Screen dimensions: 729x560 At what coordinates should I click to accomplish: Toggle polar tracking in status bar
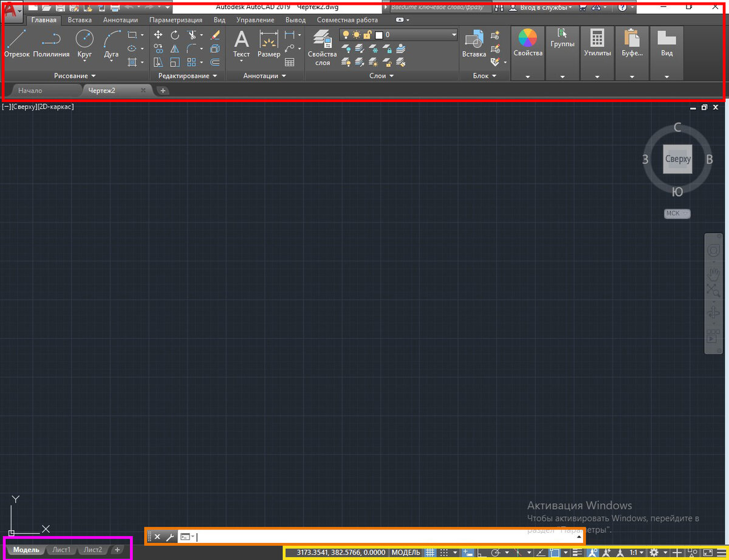(496, 553)
